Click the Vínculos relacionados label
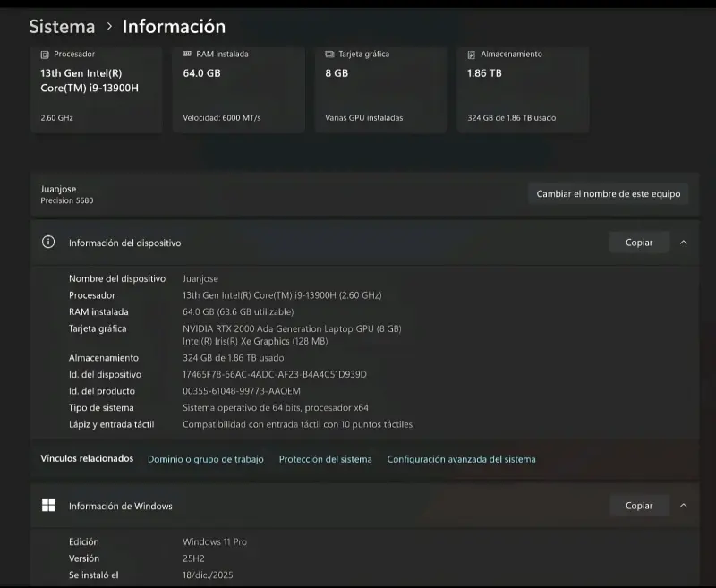 click(x=87, y=458)
